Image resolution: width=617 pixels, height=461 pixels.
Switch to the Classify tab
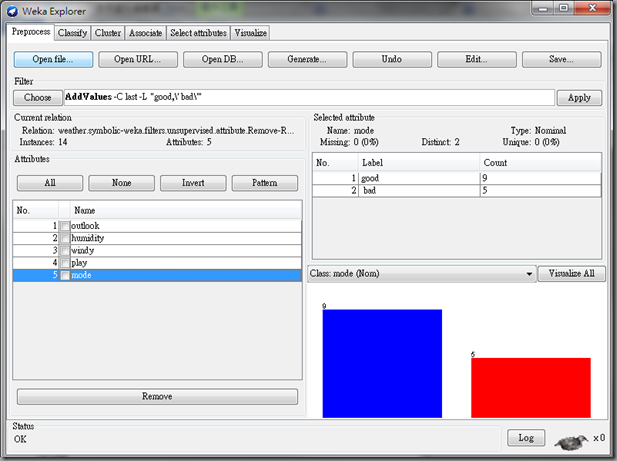coord(72,33)
